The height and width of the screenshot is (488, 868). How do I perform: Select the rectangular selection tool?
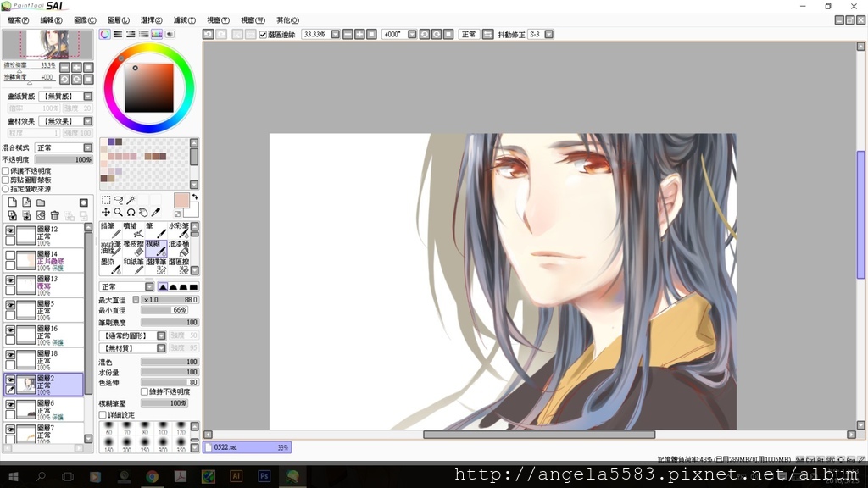106,200
